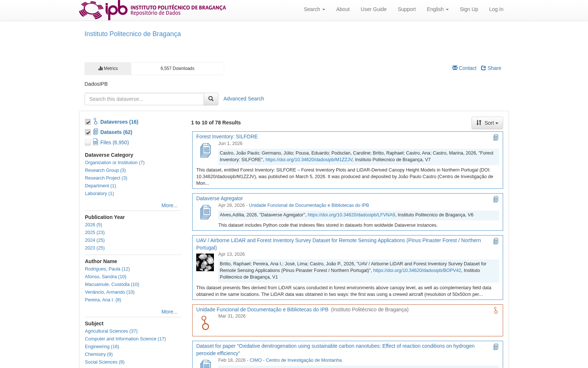Click UAV LiDAR dataset thumbnail image
588x368 pixels.
pyautogui.click(x=205, y=262)
